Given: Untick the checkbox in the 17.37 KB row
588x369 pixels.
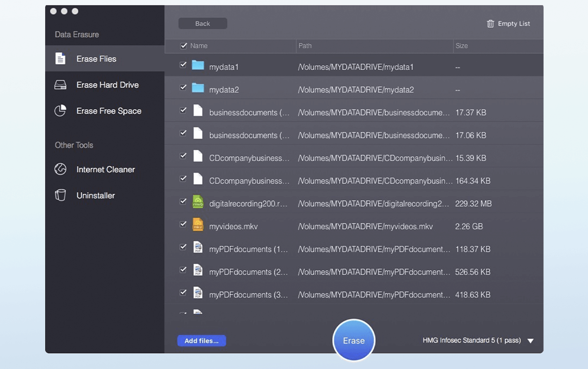Looking at the screenshot, I should pyautogui.click(x=183, y=110).
